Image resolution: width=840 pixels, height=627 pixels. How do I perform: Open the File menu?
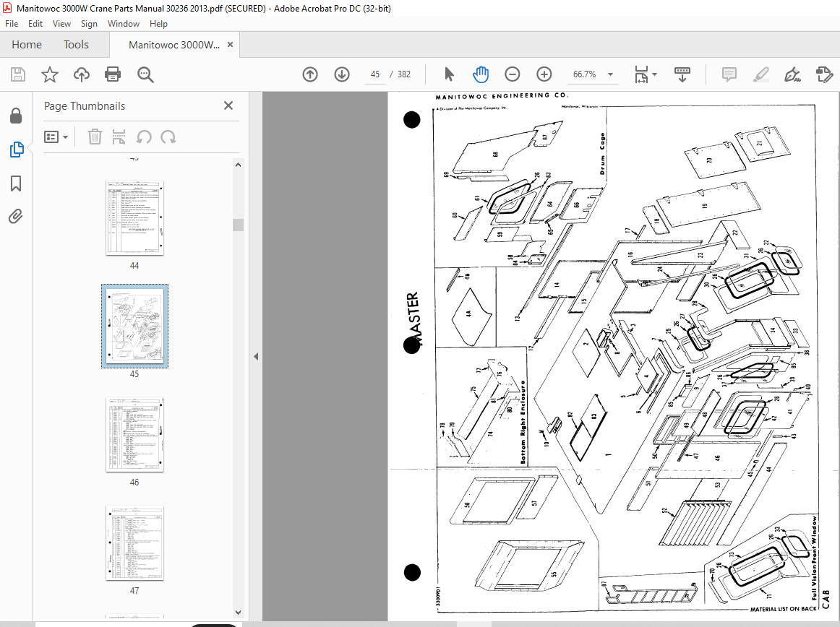12,24
